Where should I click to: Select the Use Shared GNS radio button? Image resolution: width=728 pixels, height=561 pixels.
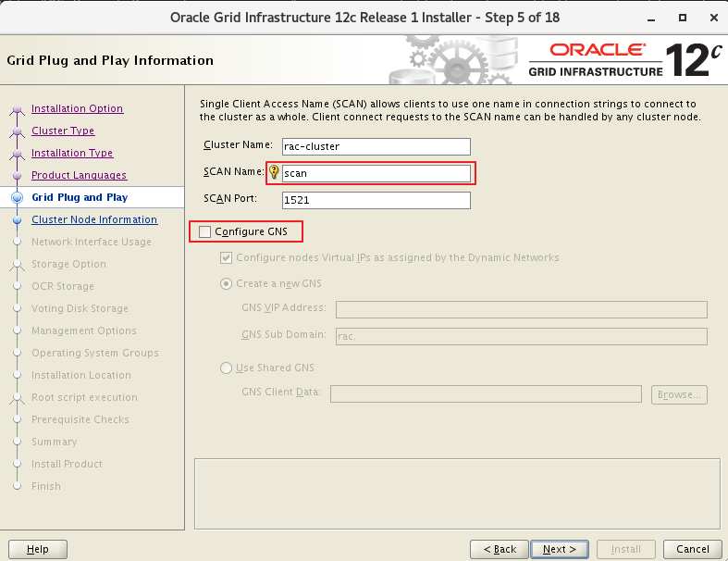[226, 368]
